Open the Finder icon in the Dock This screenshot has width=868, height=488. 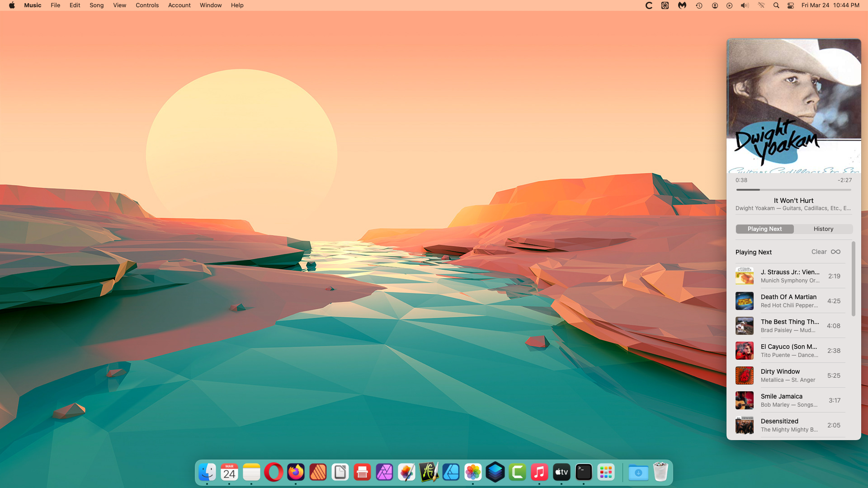(x=207, y=473)
